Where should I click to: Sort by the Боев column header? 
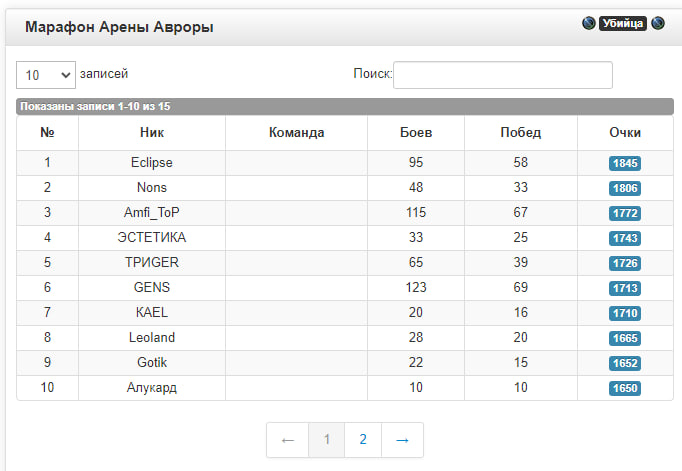click(415, 133)
